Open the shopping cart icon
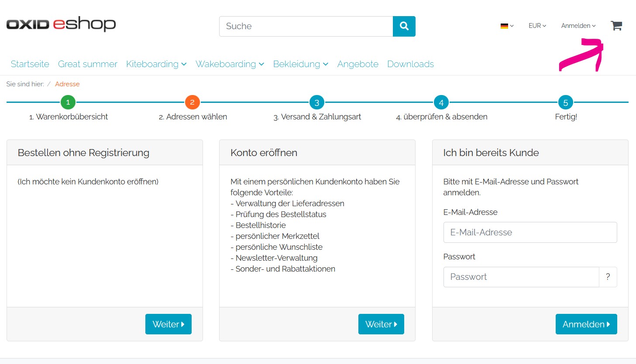Image resolution: width=636 pixels, height=364 pixels. pyautogui.click(x=616, y=26)
